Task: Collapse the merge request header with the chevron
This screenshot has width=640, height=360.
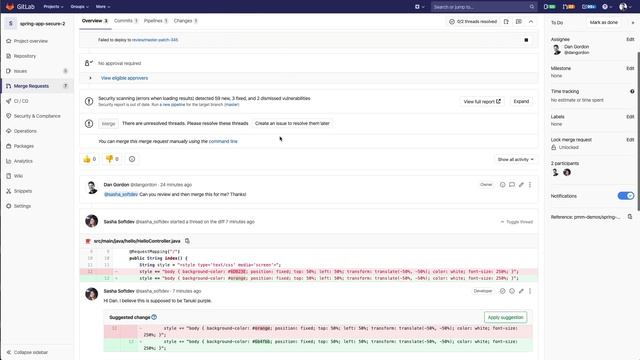Action: 531,22
